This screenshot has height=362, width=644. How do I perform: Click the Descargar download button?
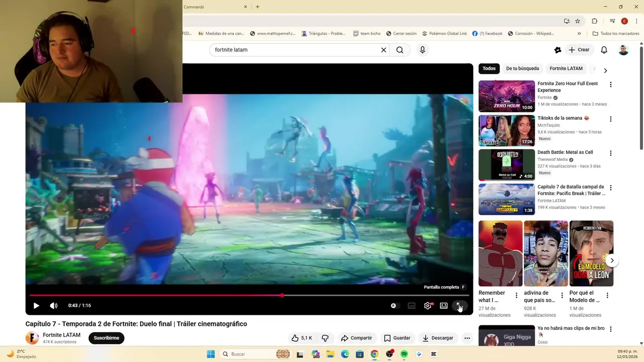(438, 338)
